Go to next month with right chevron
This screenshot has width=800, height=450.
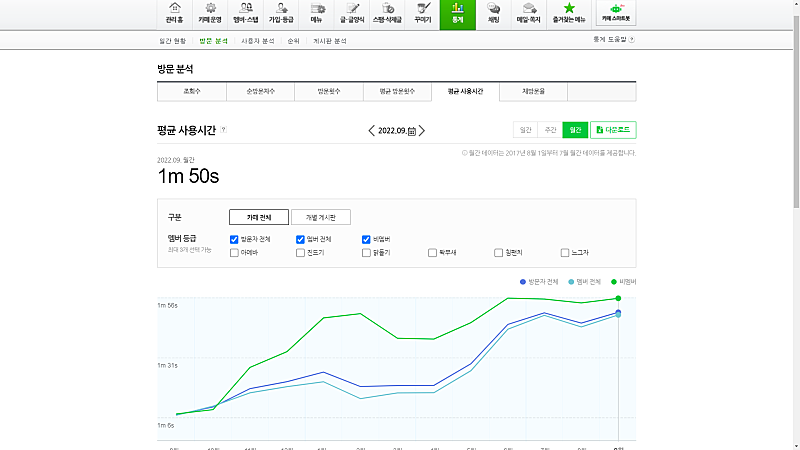(422, 131)
